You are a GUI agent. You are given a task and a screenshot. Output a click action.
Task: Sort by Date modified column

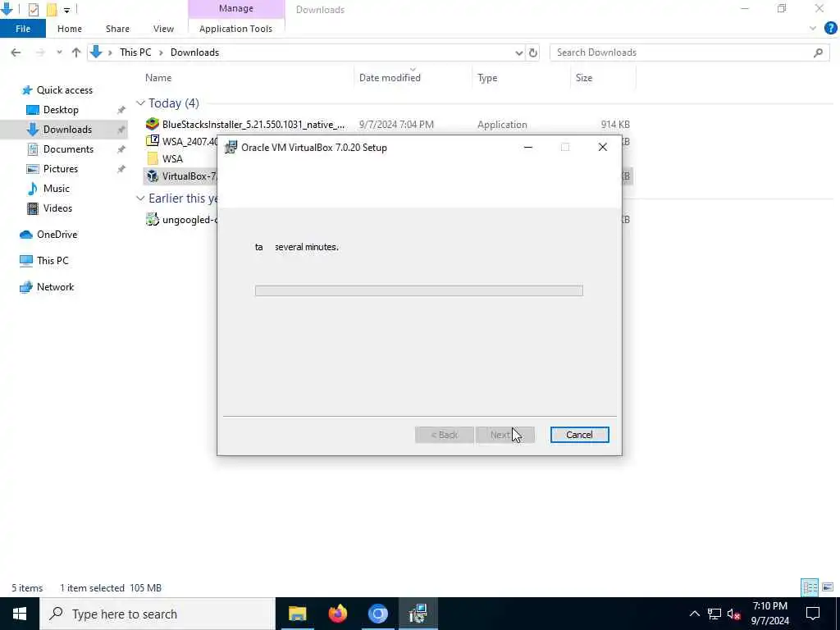(x=390, y=78)
